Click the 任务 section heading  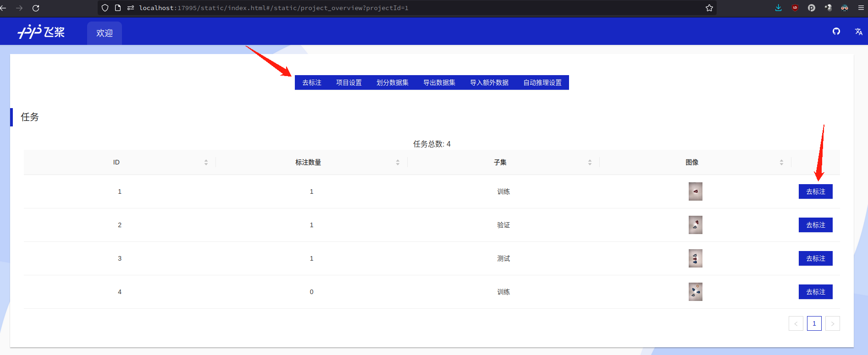(x=30, y=117)
